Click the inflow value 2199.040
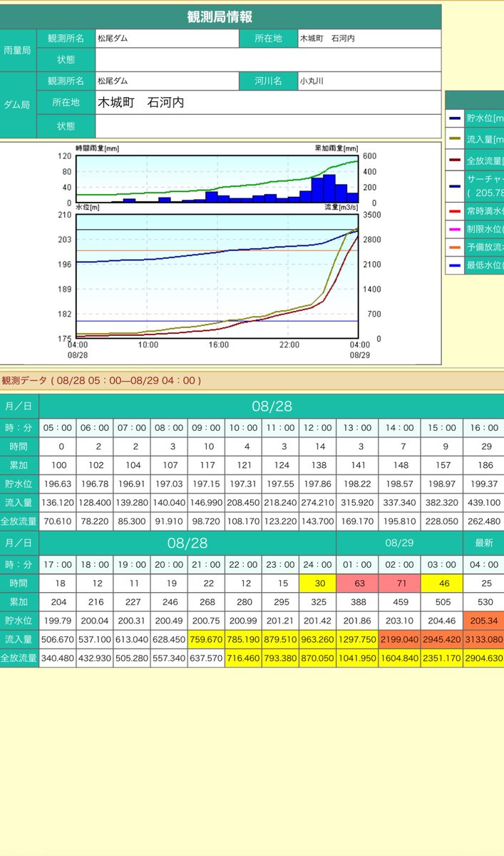Viewport: 504px width, 856px height. [x=399, y=640]
